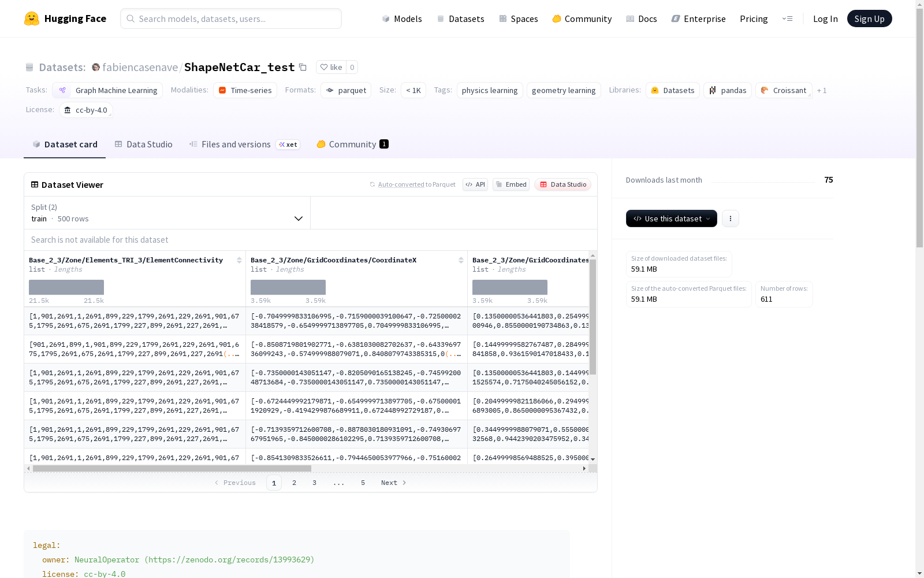Click the Log In link

825,18
